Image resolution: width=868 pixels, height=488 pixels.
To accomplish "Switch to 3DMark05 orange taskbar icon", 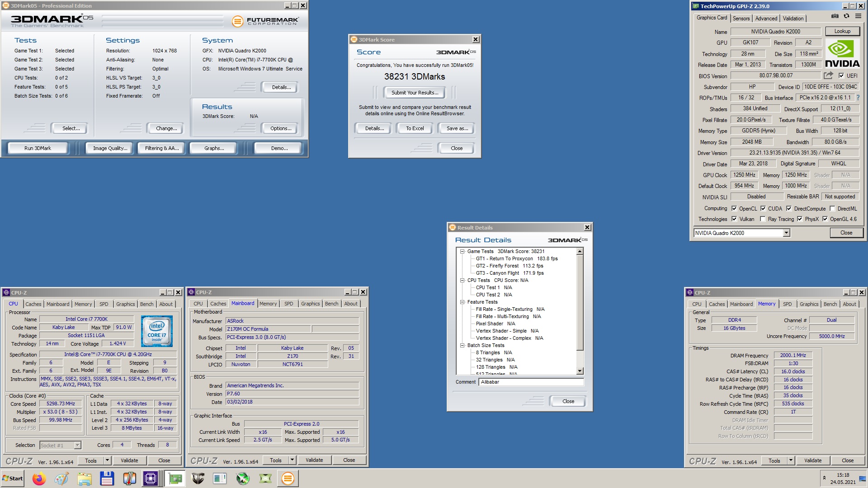I will click(x=288, y=479).
